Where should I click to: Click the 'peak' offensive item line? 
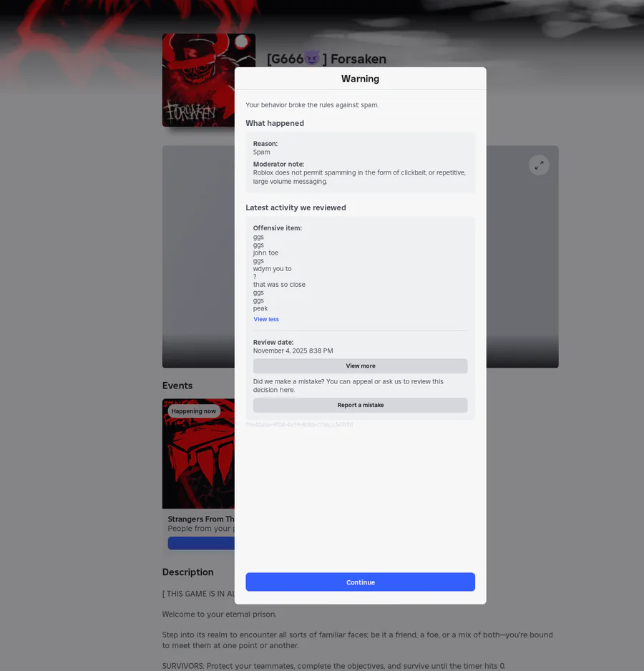coord(260,308)
